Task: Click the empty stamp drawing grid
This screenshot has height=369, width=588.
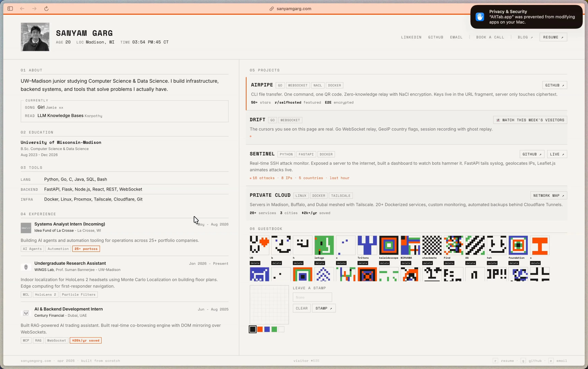Action: coord(269,305)
